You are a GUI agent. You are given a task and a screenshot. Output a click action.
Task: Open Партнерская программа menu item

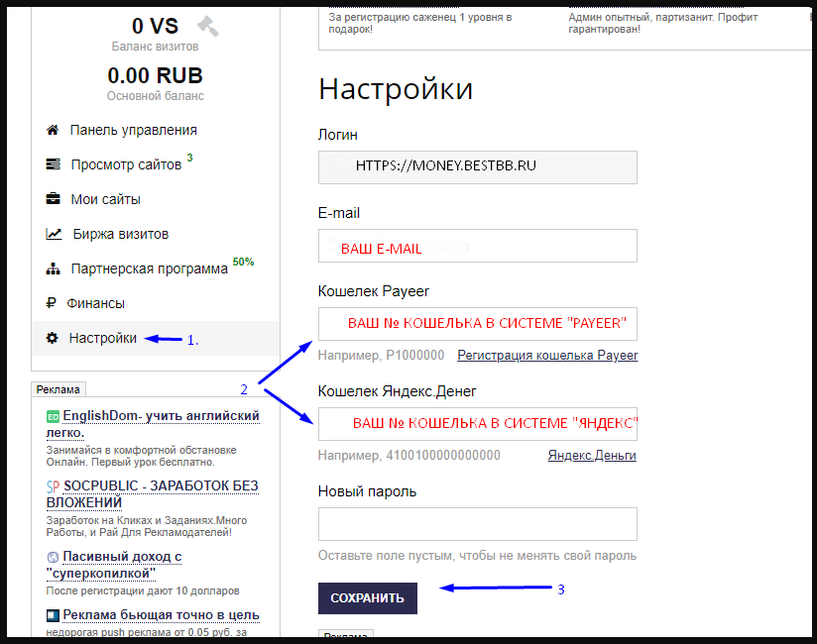pyautogui.click(x=150, y=268)
